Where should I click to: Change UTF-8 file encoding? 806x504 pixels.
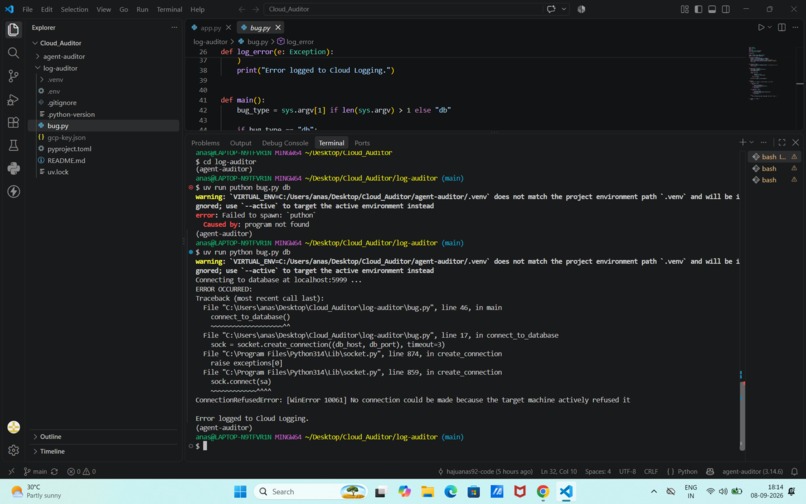click(627, 471)
